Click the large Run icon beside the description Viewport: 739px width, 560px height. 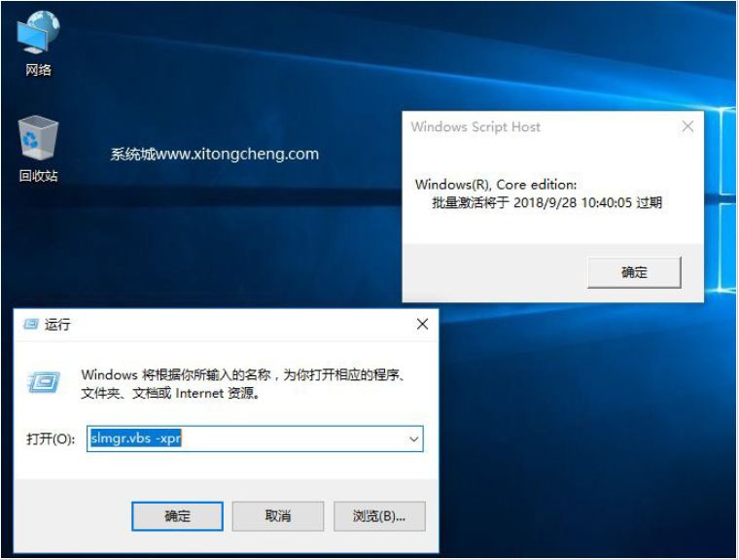pos(44,382)
